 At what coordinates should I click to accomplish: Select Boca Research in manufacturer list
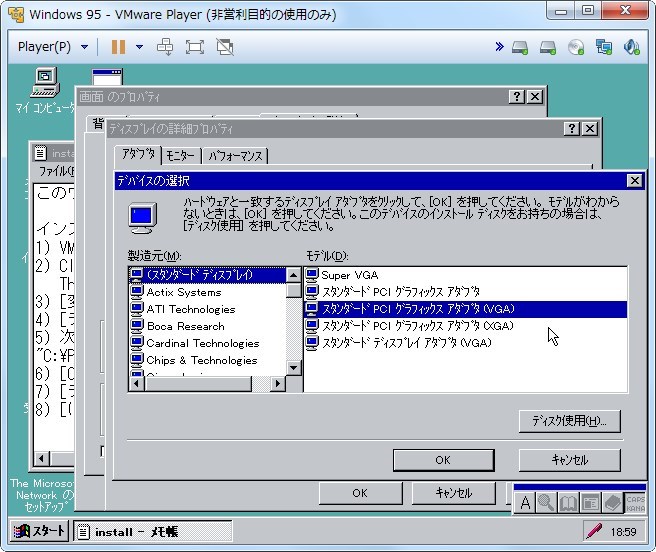point(208,326)
